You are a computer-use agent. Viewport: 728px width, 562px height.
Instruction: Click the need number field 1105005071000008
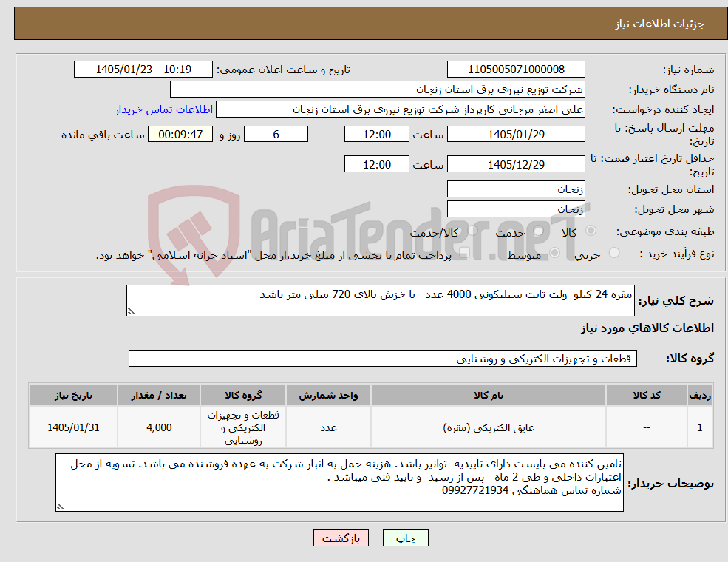coord(516,70)
